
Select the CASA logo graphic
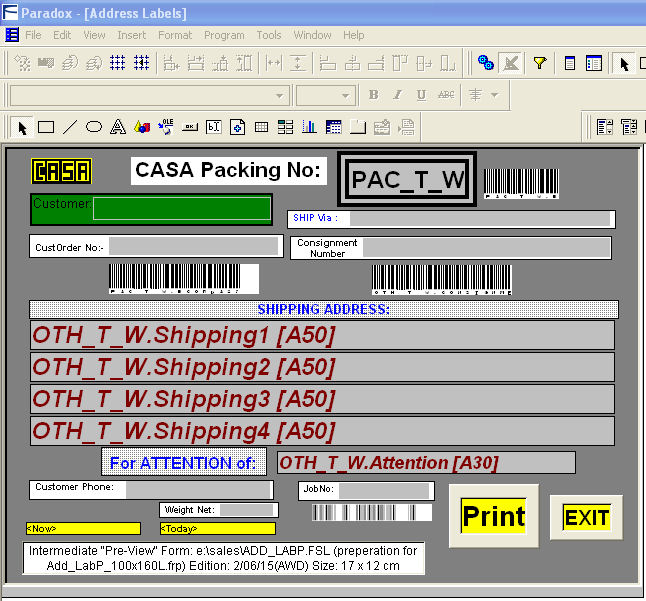point(61,171)
